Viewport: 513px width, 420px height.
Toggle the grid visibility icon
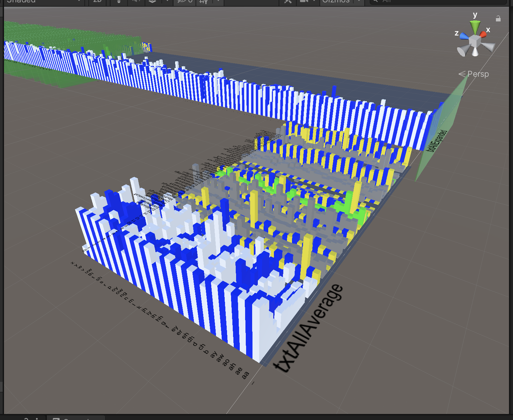click(x=203, y=1)
